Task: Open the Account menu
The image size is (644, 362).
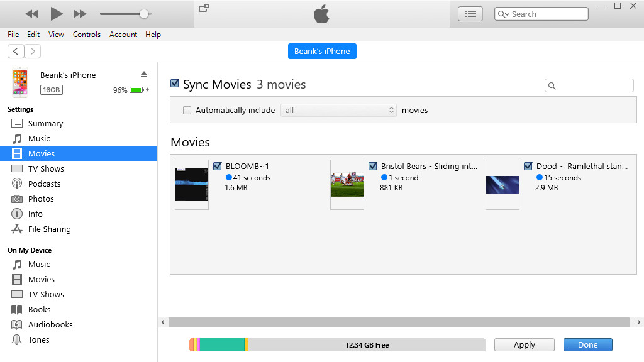Action: tap(123, 35)
